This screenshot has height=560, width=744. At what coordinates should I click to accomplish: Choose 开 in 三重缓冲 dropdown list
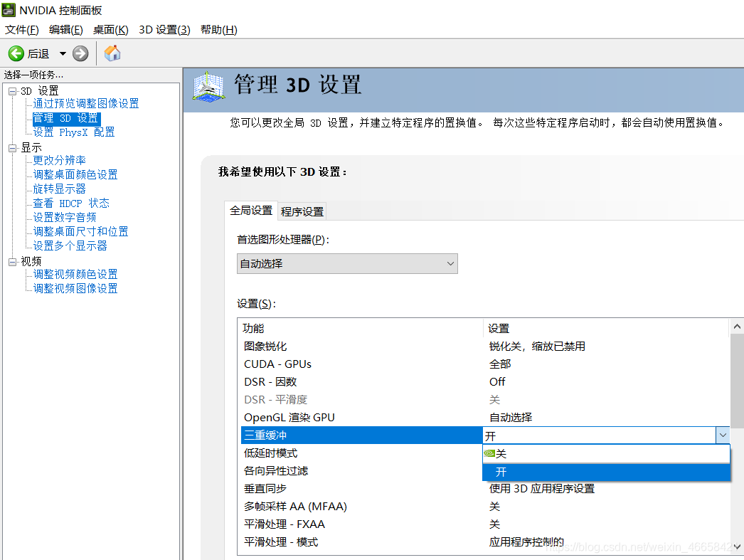coord(606,472)
